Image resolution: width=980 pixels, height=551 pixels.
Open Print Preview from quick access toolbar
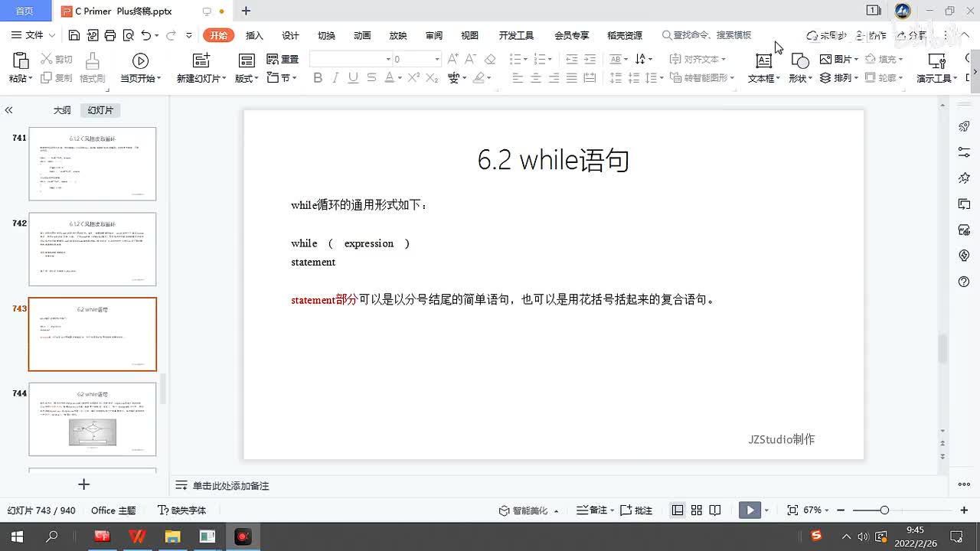pyautogui.click(x=128, y=35)
